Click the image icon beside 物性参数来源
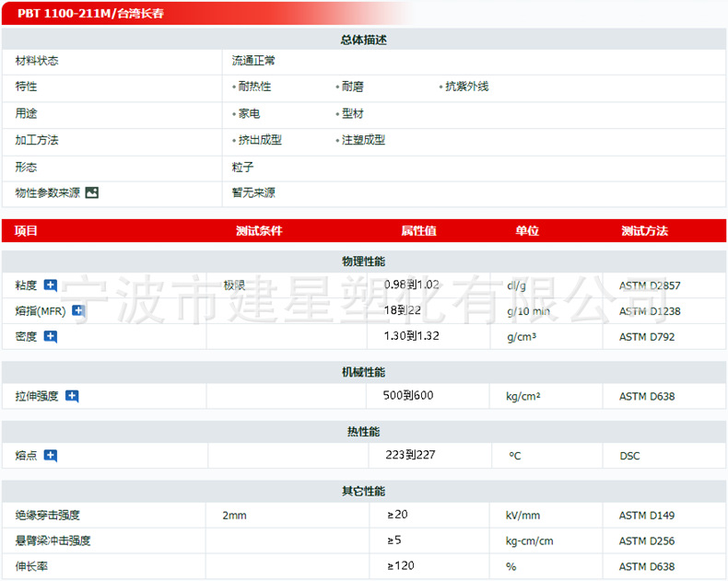The width and height of the screenshot is (728, 581). 92,192
